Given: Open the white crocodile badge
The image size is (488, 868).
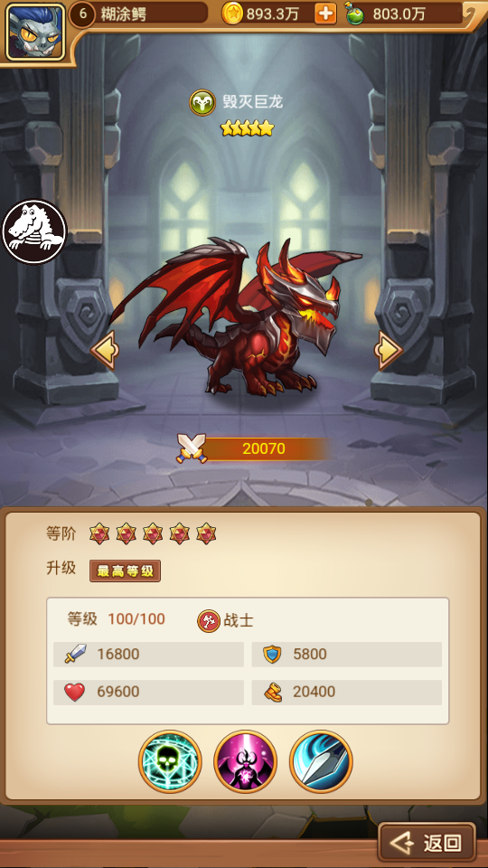Looking at the screenshot, I should (x=34, y=231).
